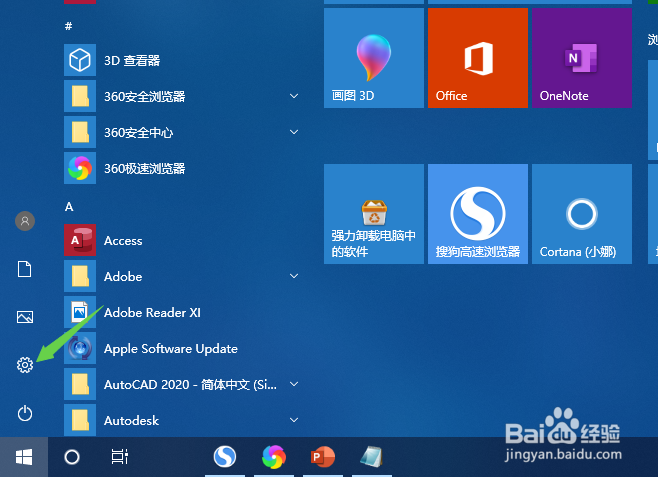Open the notepad app on taskbar

(x=371, y=456)
